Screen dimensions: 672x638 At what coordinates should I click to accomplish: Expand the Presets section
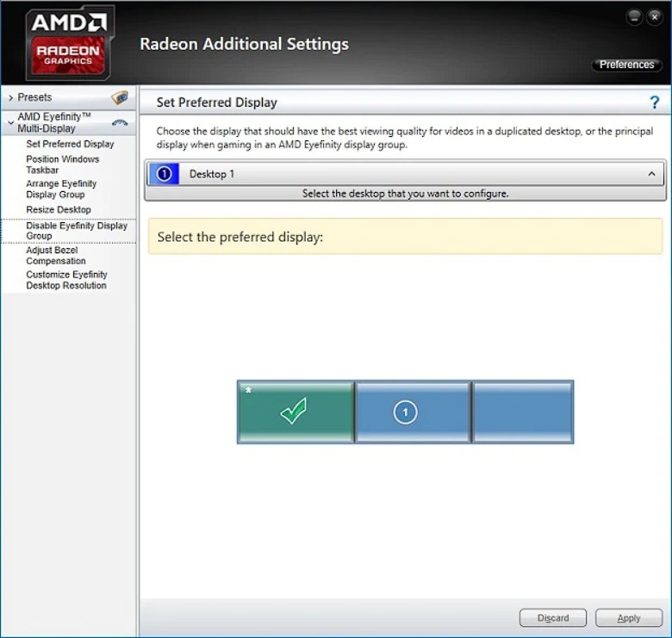point(10,97)
